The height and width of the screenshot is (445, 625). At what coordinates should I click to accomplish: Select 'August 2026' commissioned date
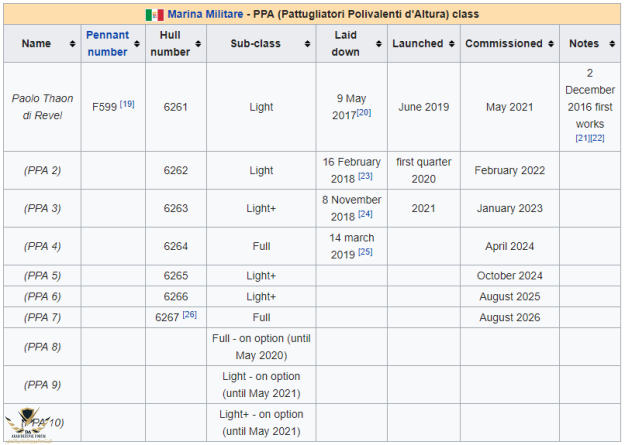pyautogui.click(x=509, y=317)
